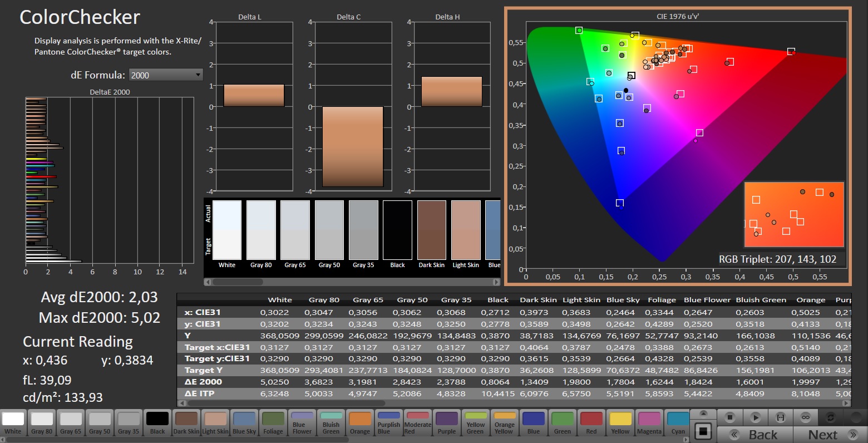This screenshot has height=443, width=868.
Task: Choose the Bluish Green swatch
Action: click(x=331, y=422)
